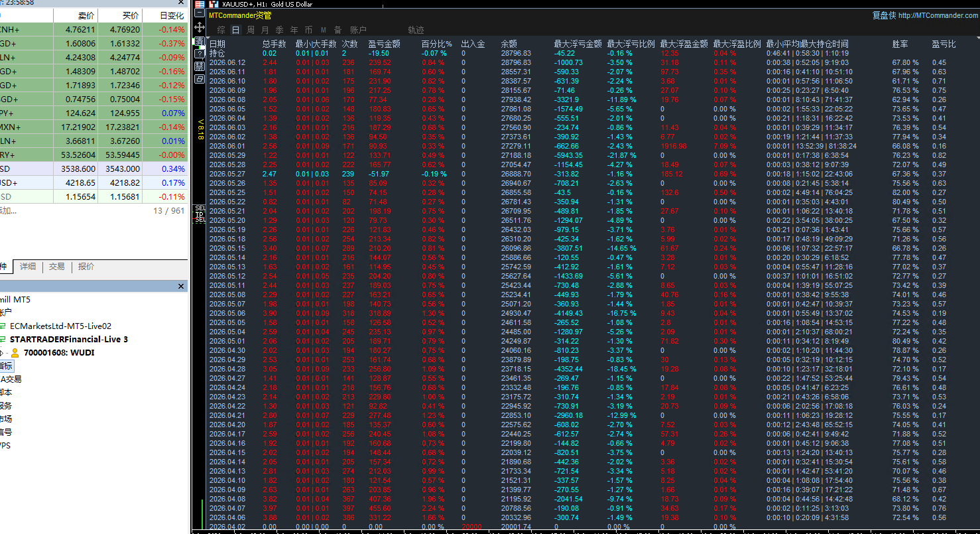Select ECMarketsLtd-MT5-Live02 in the Navigator
Image resolution: width=980 pixels, height=534 pixels.
(60, 326)
